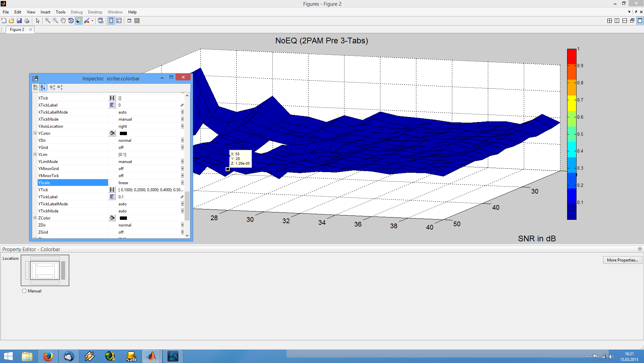Toggle the Data Cursor tool
Viewport: 644px width, 363px height.
click(79, 21)
